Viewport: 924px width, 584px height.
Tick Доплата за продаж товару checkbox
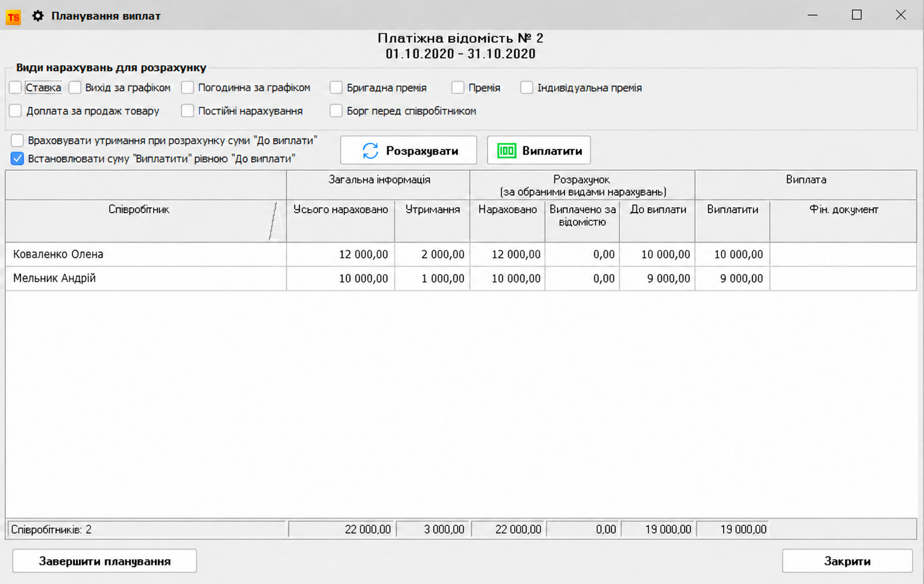(16, 111)
